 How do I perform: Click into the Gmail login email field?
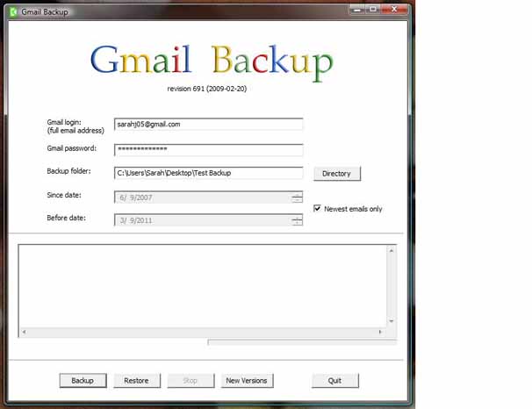tap(209, 124)
